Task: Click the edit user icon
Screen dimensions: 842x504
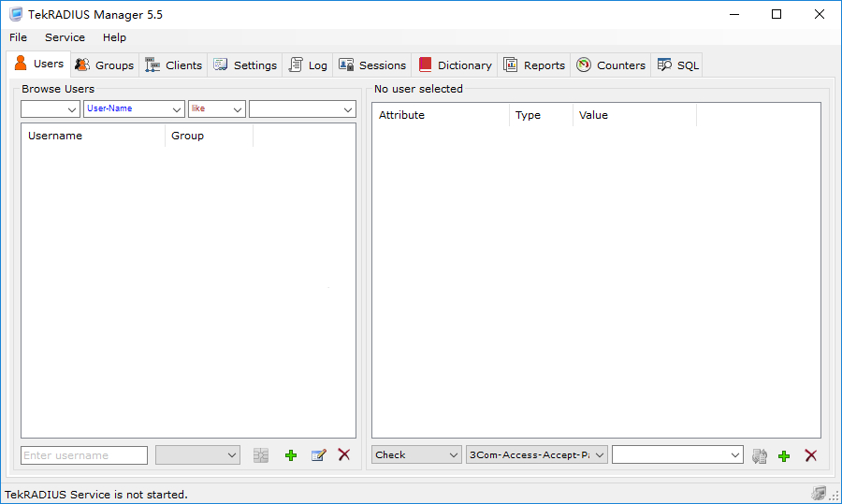Action: pos(318,455)
